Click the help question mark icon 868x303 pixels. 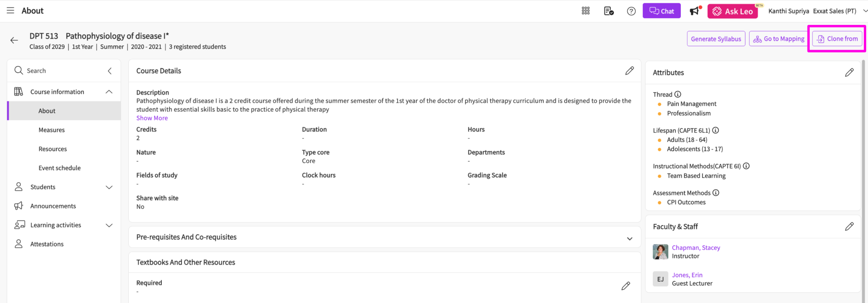tap(631, 11)
